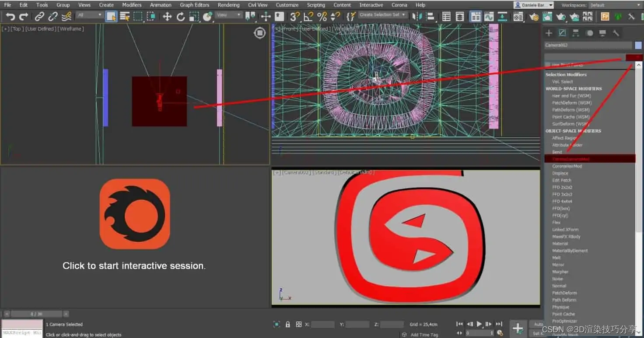Image resolution: width=644 pixels, height=338 pixels.
Task: Open the Modifiers menu
Action: pyautogui.click(x=132, y=5)
